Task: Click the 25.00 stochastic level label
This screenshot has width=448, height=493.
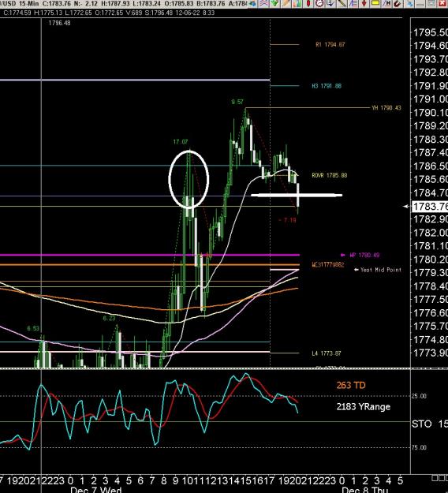Action: pyautogui.click(x=419, y=396)
